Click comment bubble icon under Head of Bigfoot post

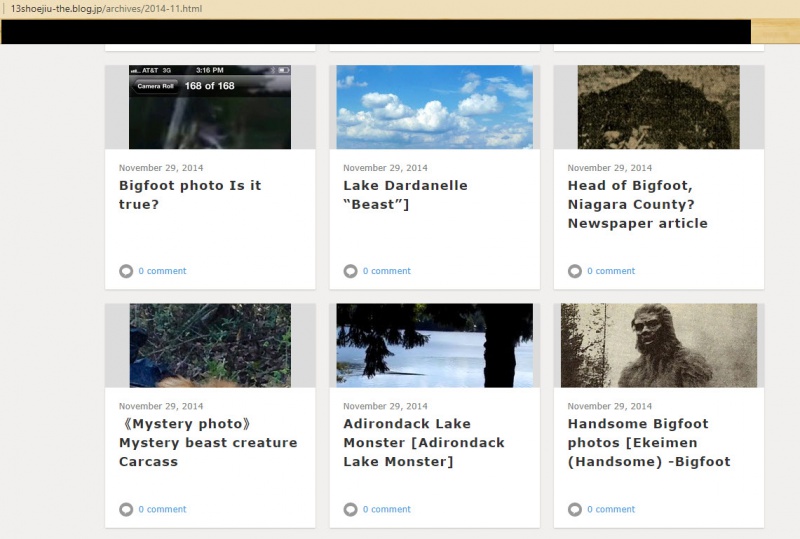[x=575, y=271]
